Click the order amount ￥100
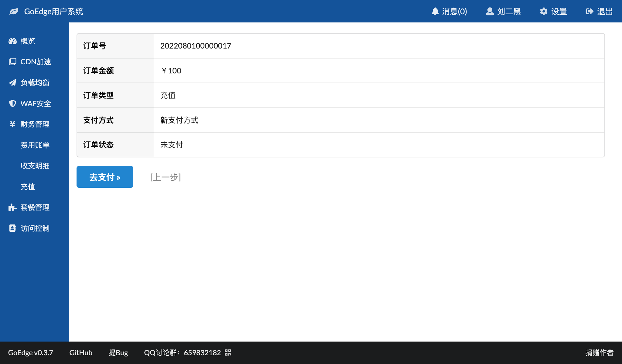The image size is (622, 364). (x=171, y=71)
